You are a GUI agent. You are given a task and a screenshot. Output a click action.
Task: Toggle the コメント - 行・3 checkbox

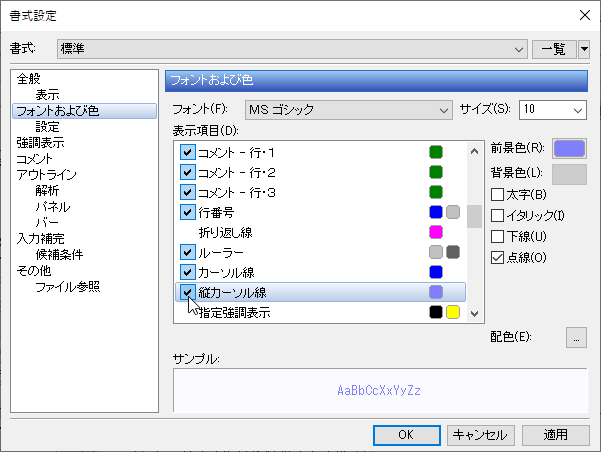click(187, 192)
